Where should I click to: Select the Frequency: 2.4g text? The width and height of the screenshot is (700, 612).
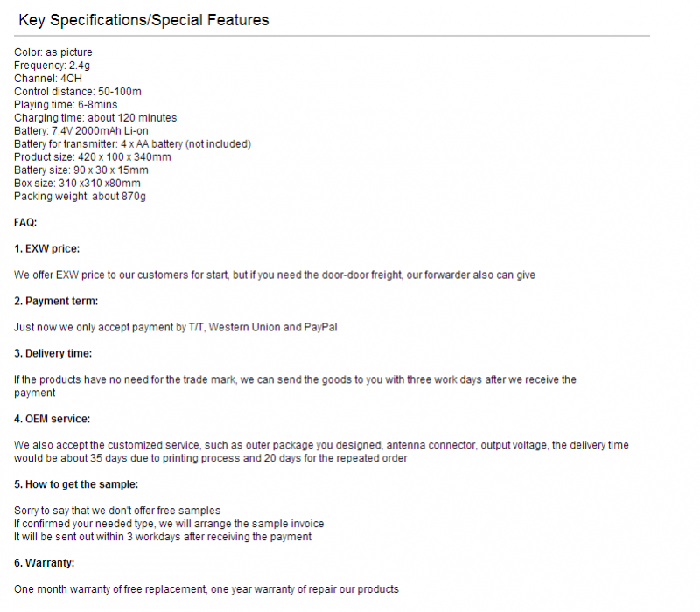(x=52, y=66)
